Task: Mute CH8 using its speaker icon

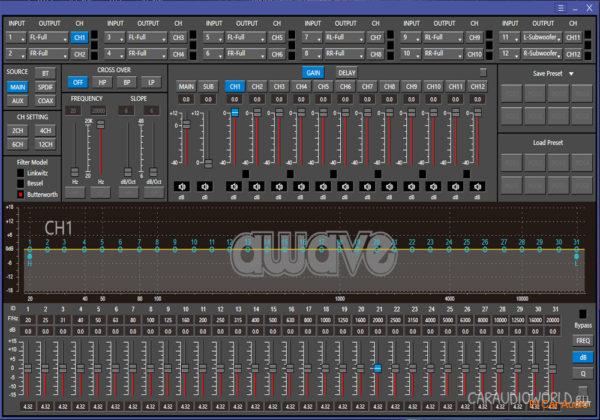Action: pos(389,187)
